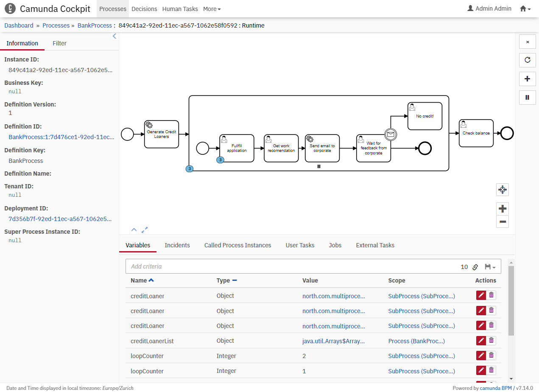Click the retry/refresh instance icon
Viewport: 539px width, 392px height.
(527, 60)
